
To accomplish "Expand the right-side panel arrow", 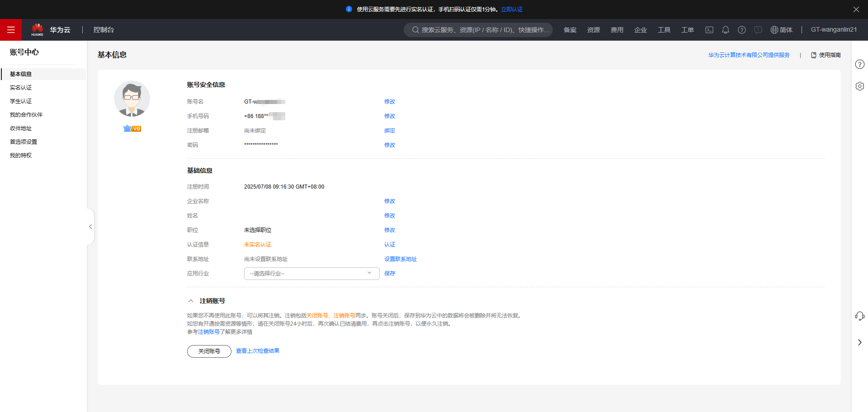I will click(x=859, y=342).
